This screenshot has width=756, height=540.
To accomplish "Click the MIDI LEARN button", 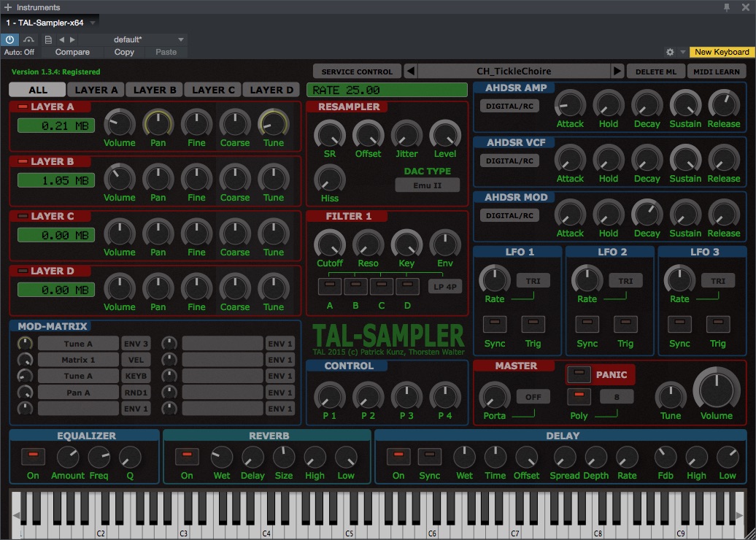I will pyautogui.click(x=717, y=72).
